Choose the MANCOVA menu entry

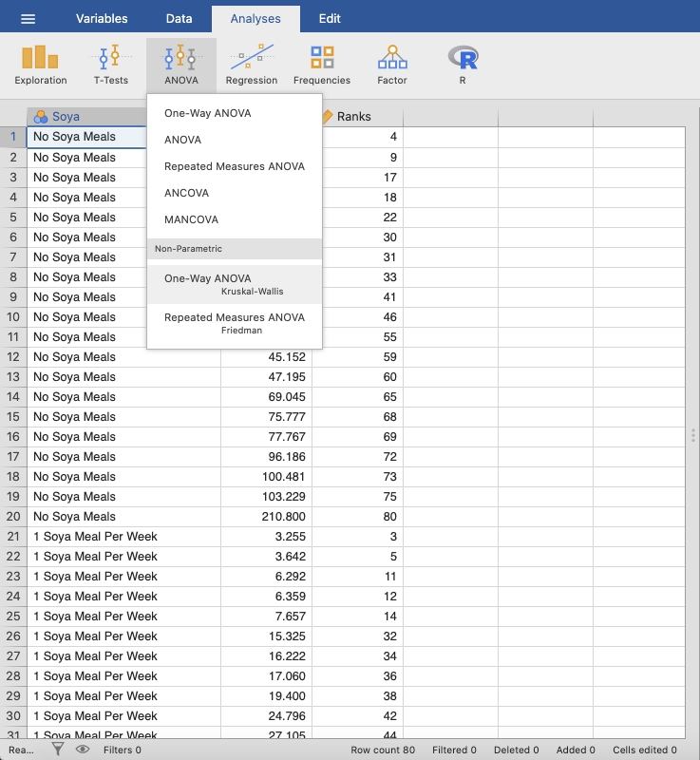point(235,219)
